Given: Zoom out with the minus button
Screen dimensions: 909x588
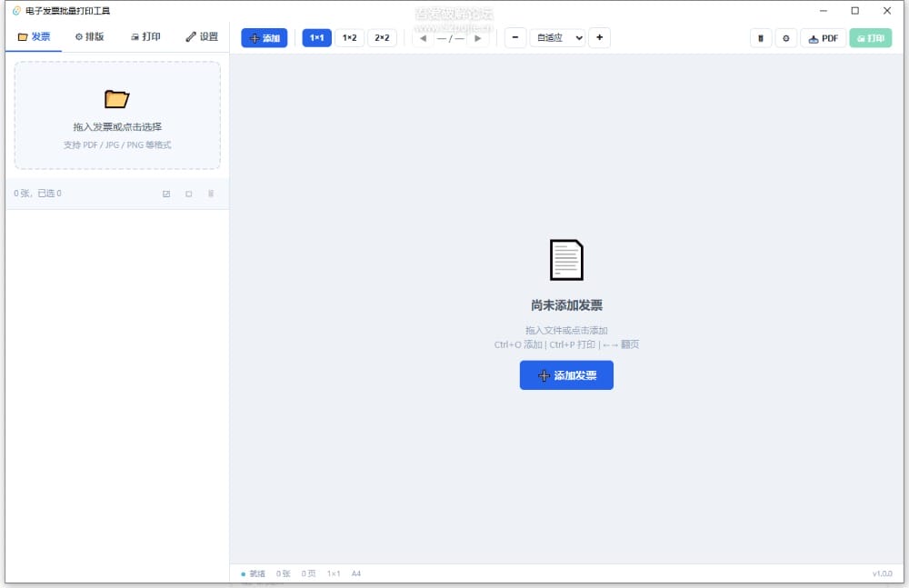Looking at the screenshot, I should [514, 37].
